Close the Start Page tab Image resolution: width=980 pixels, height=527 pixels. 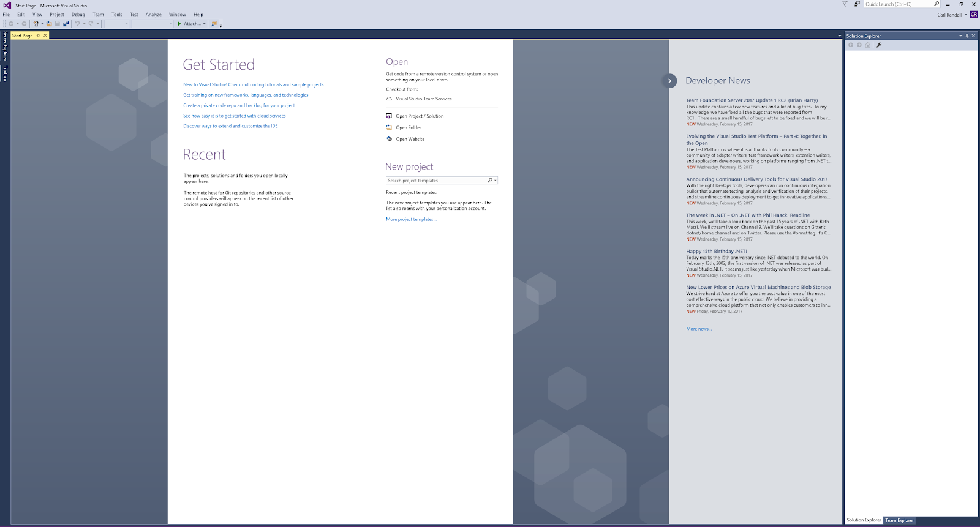coord(45,36)
